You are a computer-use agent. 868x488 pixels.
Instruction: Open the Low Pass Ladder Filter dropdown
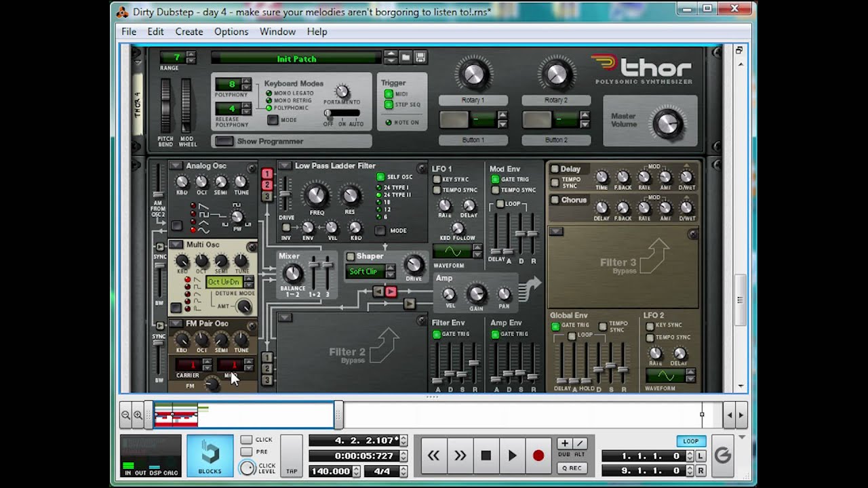click(x=285, y=165)
